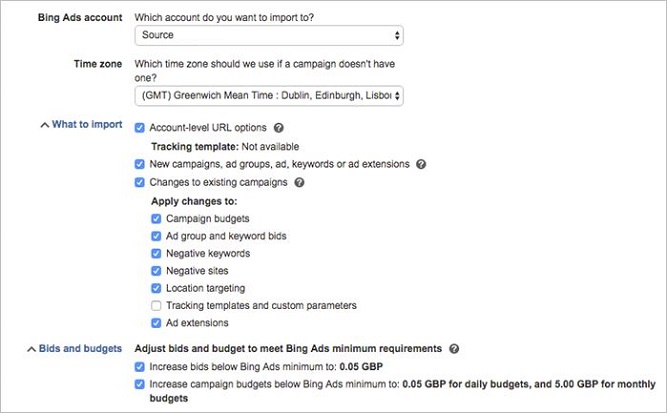The width and height of the screenshot is (667, 413).
Task: Click the Bing Ads account label
Action: [x=80, y=18]
